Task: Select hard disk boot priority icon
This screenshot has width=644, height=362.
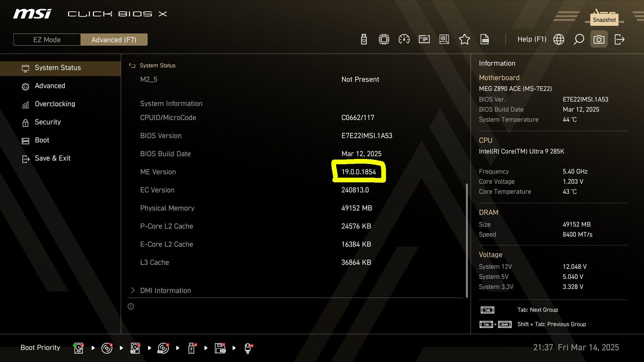Action: click(78, 348)
